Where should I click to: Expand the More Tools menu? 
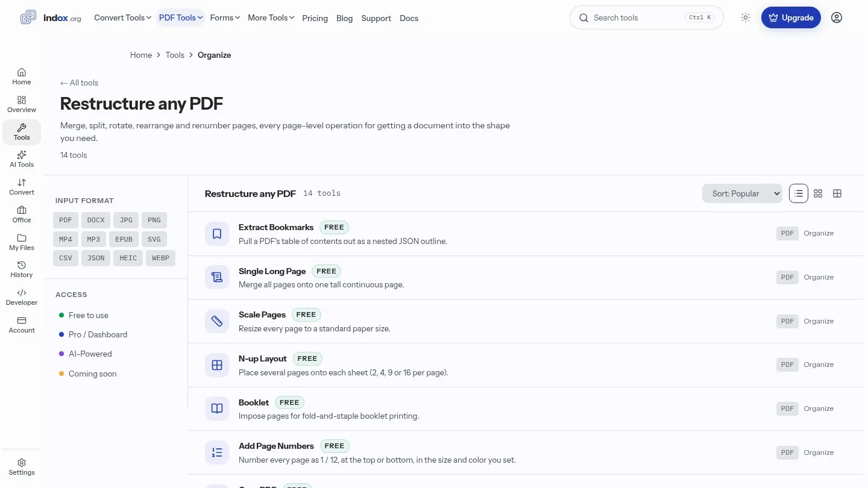(271, 17)
